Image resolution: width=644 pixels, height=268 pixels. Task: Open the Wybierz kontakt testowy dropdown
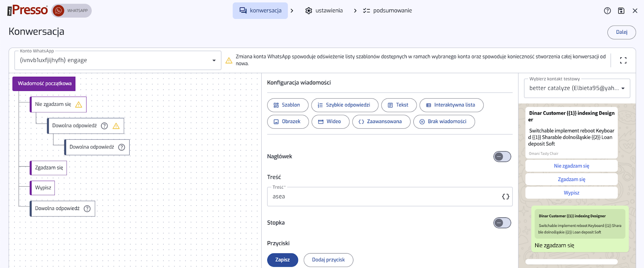pyautogui.click(x=576, y=89)
